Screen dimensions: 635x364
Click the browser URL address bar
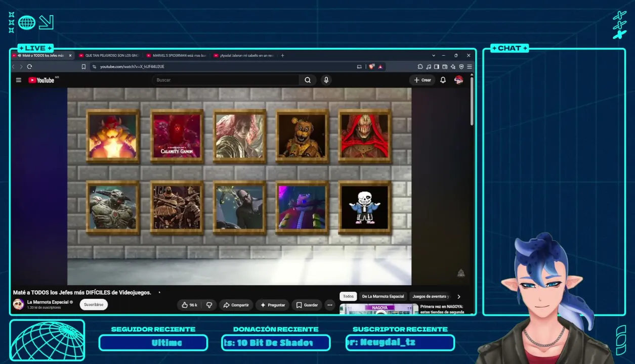click(x=225, y=67)
